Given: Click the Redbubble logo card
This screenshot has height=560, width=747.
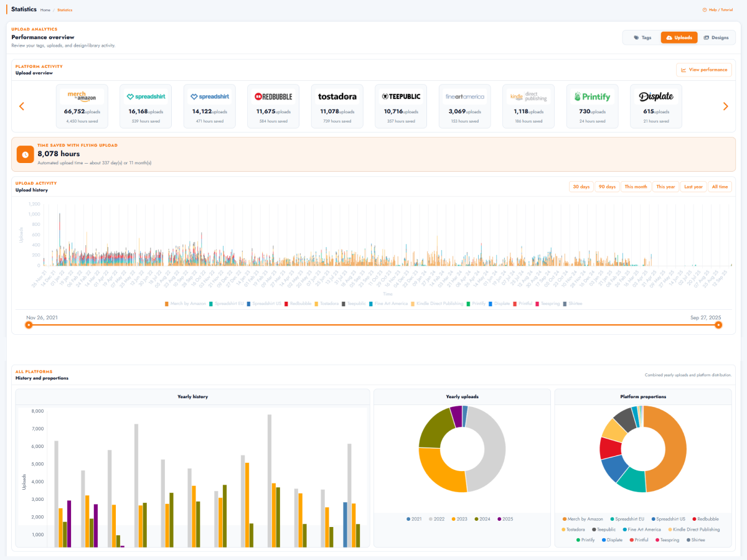Looking at the screenshot, I should (x=273, y=96).
